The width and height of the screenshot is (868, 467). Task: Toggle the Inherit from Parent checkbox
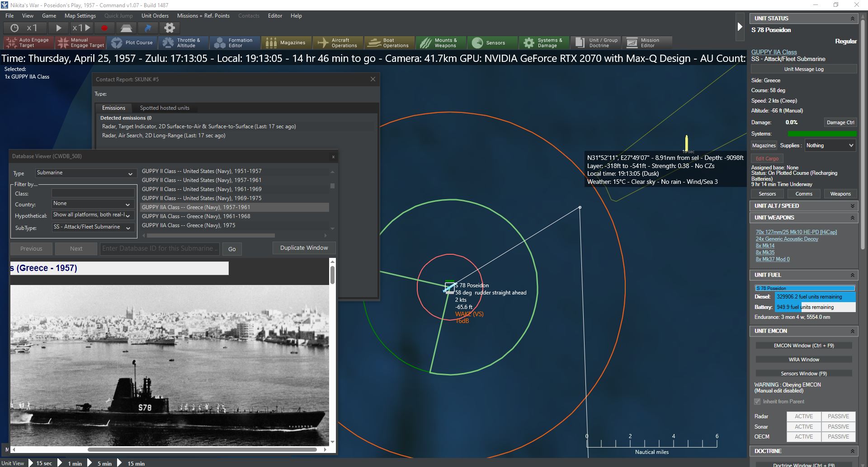758,402
